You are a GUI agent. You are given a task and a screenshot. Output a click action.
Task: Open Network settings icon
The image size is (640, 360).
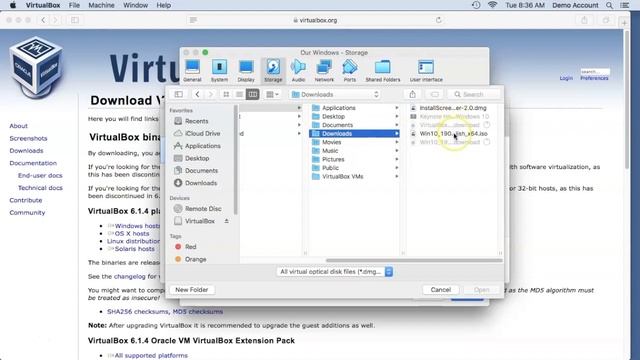click(x=324, y=71)
